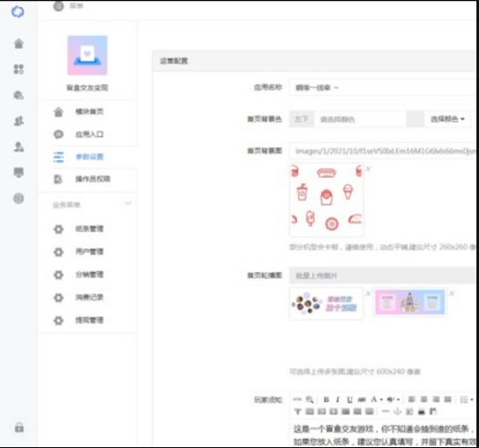Click the first carousel image thumbnail

pos(327,303)
